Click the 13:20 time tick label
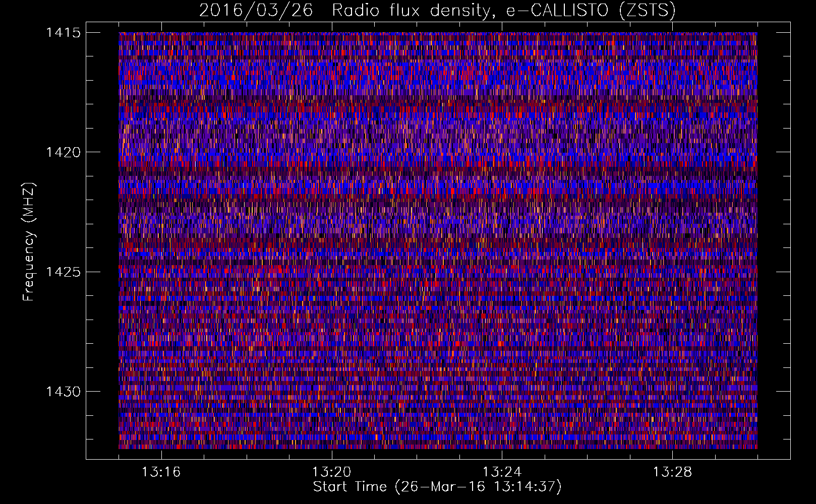This screenshot has height=504, width=816. point(331,472)
